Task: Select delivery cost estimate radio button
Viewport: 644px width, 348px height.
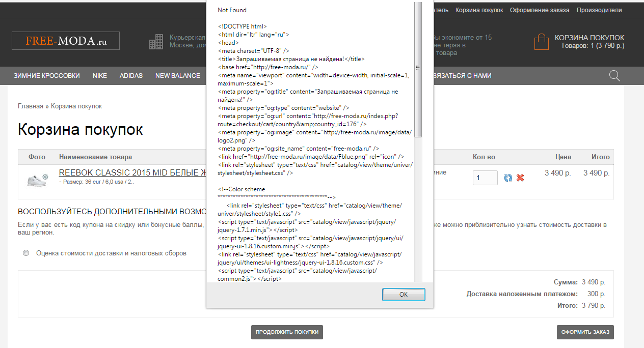Action: coord(26,253)
